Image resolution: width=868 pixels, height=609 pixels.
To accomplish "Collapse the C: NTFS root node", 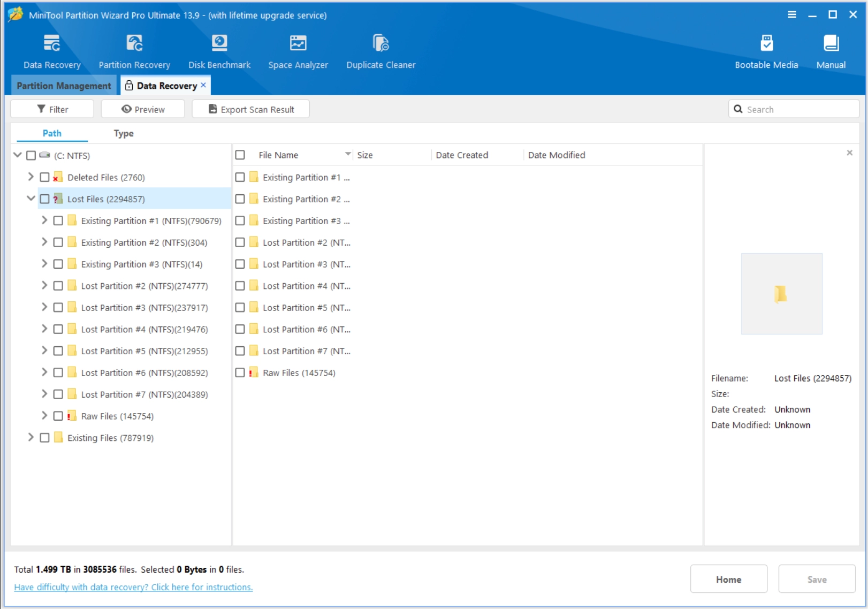I will 17,155.
